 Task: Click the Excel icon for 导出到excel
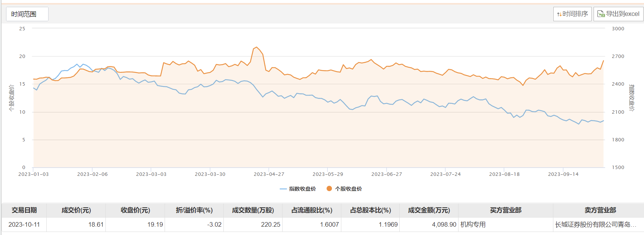pos(601,14)
